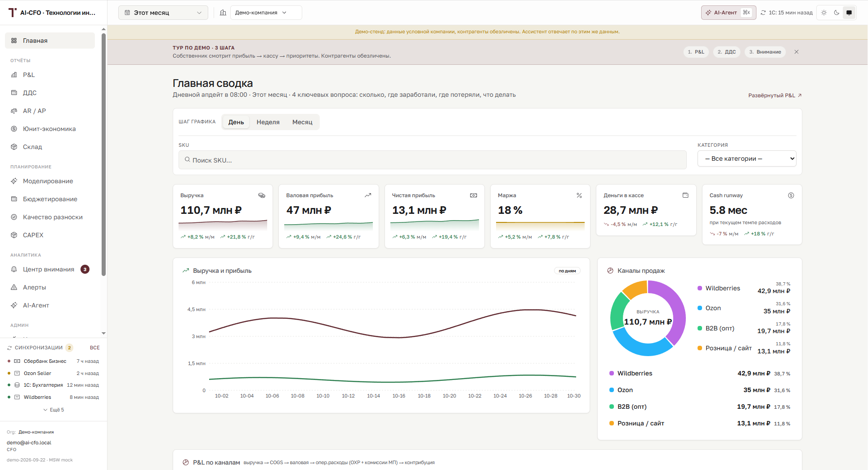Show ВСЕ synchronizations
Viewport: 868px width, 470px height.
click(95, 348)
